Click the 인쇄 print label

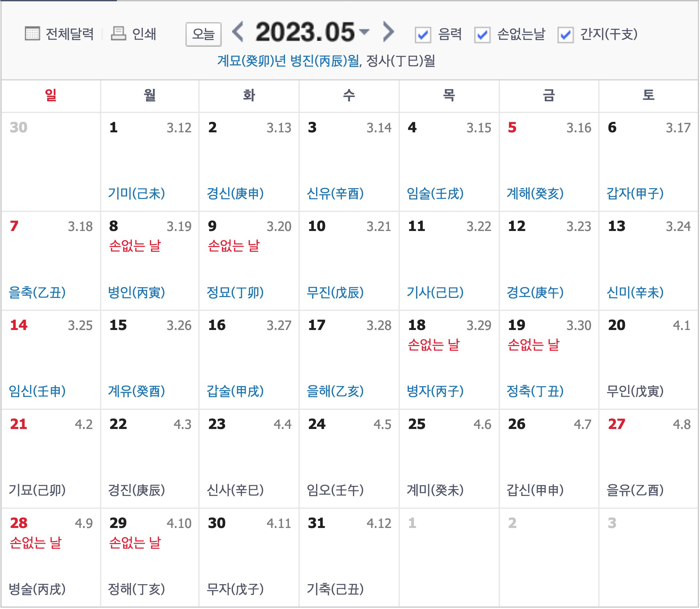(x=144, y=34)
